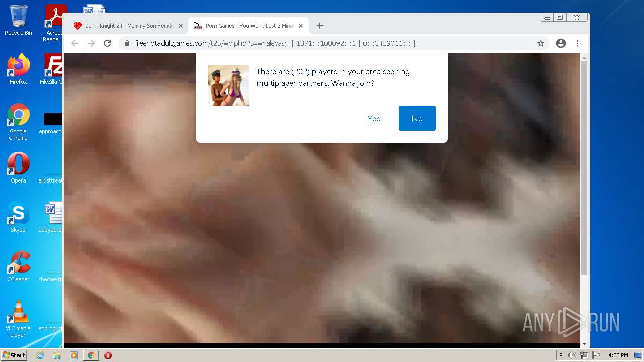Click the network tray icon
The height and width of the screenshot is (362, 644).
point(584,355)
